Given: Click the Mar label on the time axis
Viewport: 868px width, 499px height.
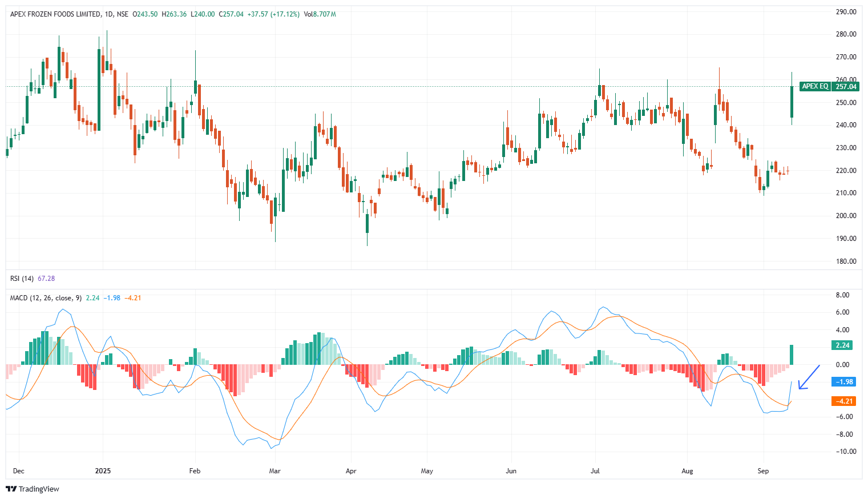Looking at the screenshot, I should click(275, 471).
